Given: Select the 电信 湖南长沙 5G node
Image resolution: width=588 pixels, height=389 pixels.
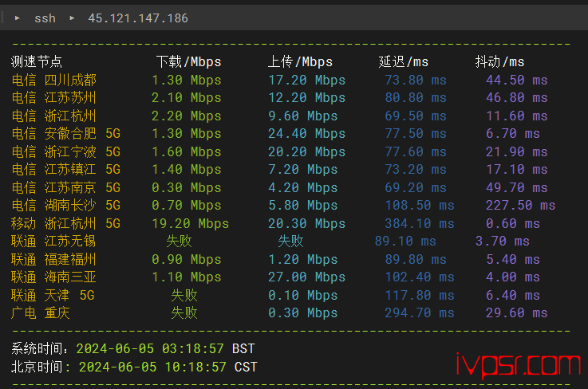Looking at the screenshot, I should click(x=66, y=206).
